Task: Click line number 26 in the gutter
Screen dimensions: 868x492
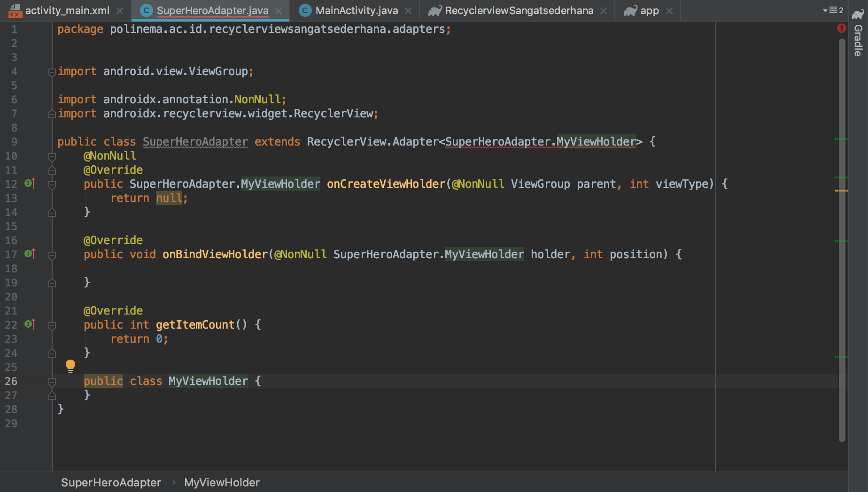Action: (x=11, y=381)
